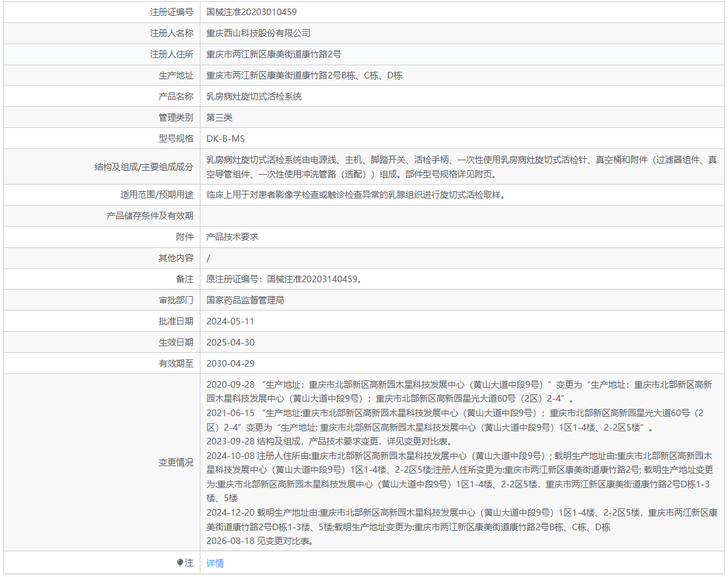Select the 2020-09-28 change entry
The image size is (728, 577).
[459, 392]
